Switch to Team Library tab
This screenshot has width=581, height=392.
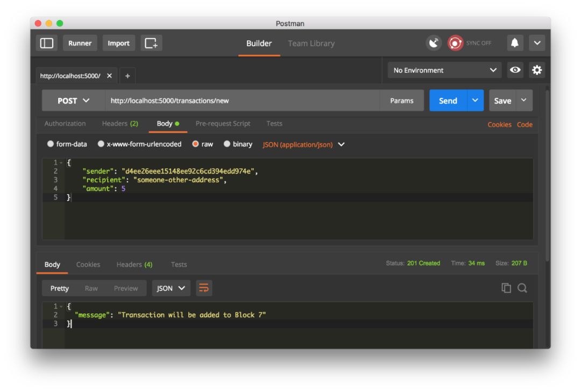click(x=311, y=44)
